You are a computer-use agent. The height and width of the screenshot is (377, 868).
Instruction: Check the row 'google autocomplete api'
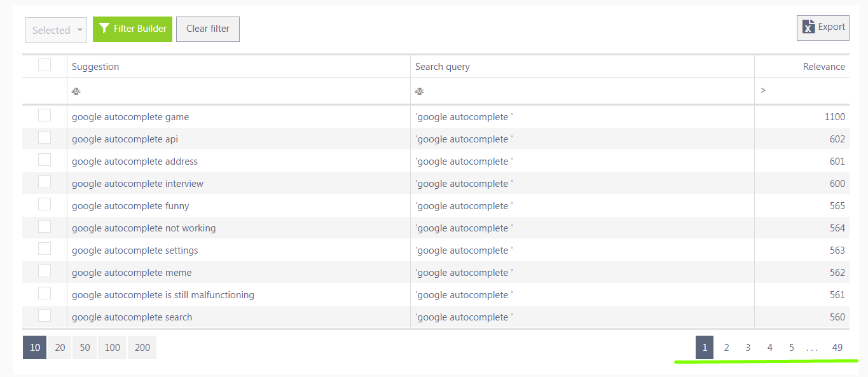click(45, 137)
